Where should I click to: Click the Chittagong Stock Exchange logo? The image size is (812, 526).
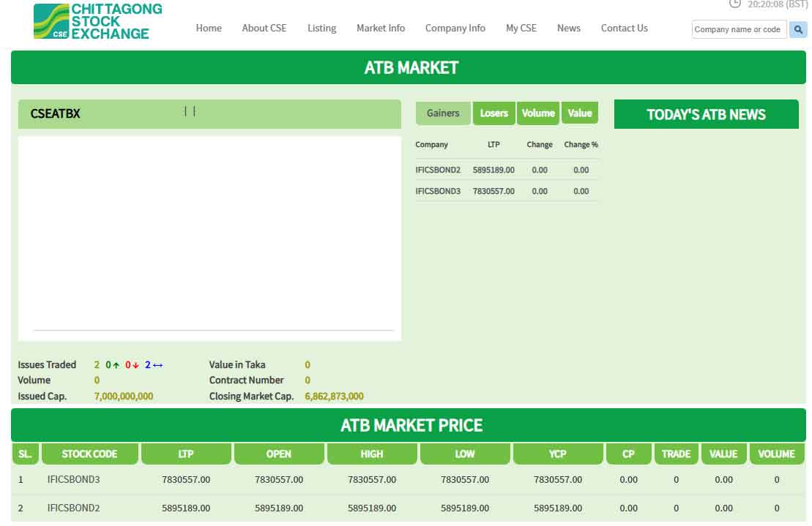(97, 21)
